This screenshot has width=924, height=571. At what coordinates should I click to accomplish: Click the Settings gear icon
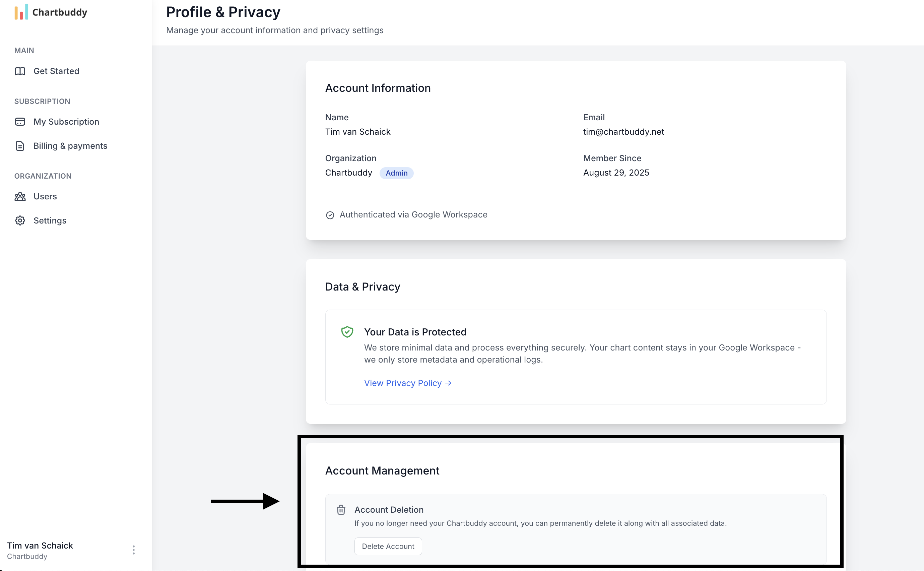click(x=20, y=220)
